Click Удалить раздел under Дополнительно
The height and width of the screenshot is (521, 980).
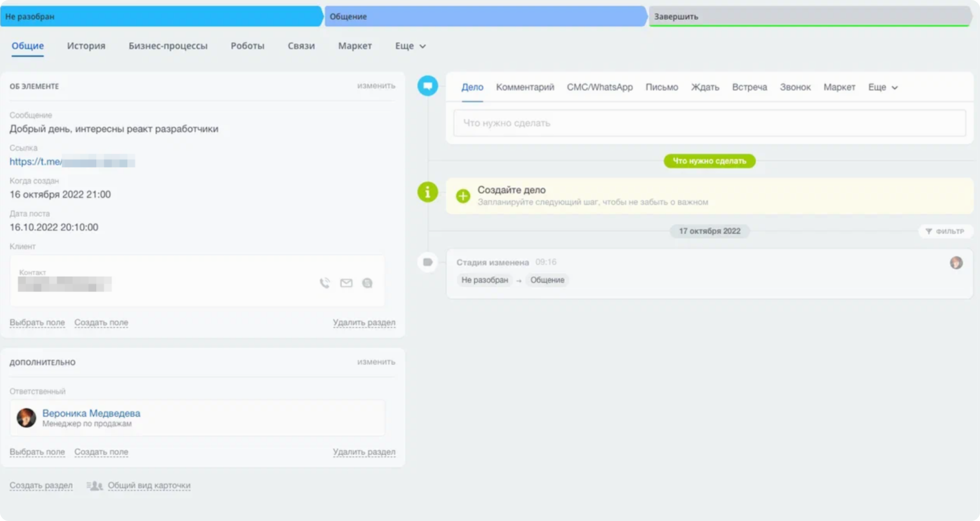[x=364, y=452]
